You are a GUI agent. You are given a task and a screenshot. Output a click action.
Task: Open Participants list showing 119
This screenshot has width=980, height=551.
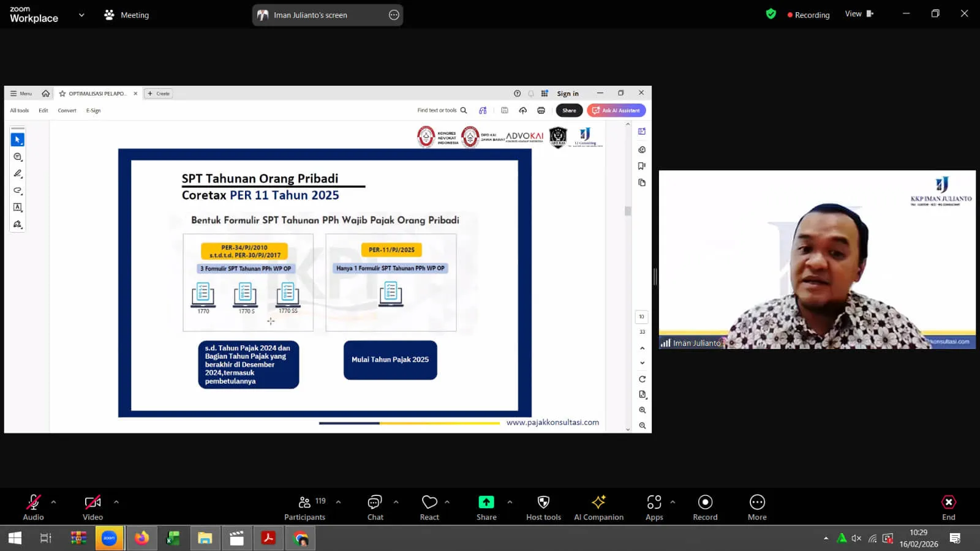[x=305, y=508]
